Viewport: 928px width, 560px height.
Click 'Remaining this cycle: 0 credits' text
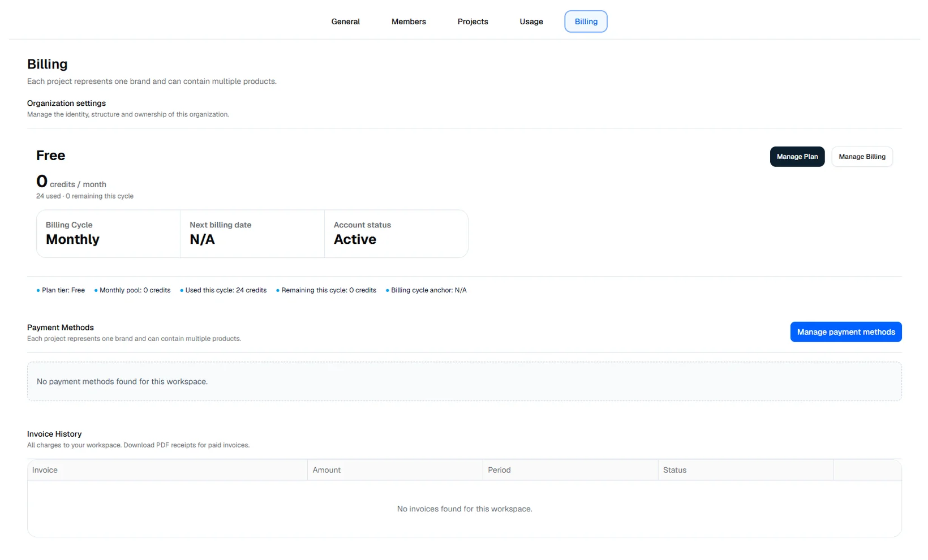pos(328,290)
